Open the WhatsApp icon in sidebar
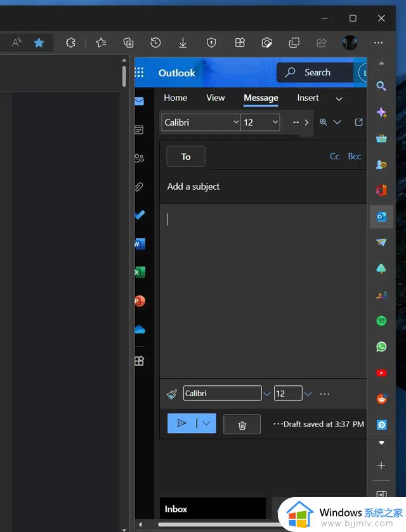The height and width of the screenshot is (532, 406). point(381,347)
